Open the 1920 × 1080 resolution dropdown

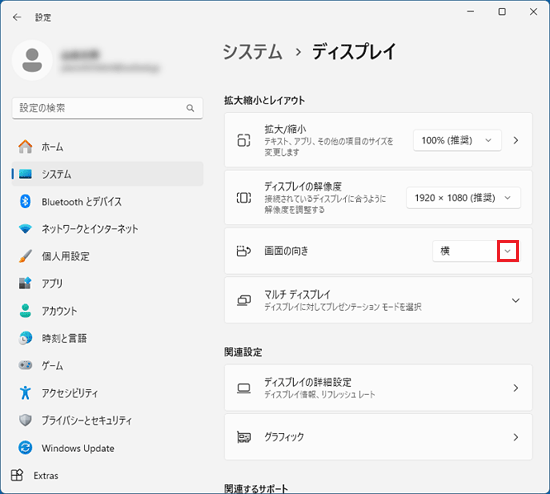pos(463,198)
